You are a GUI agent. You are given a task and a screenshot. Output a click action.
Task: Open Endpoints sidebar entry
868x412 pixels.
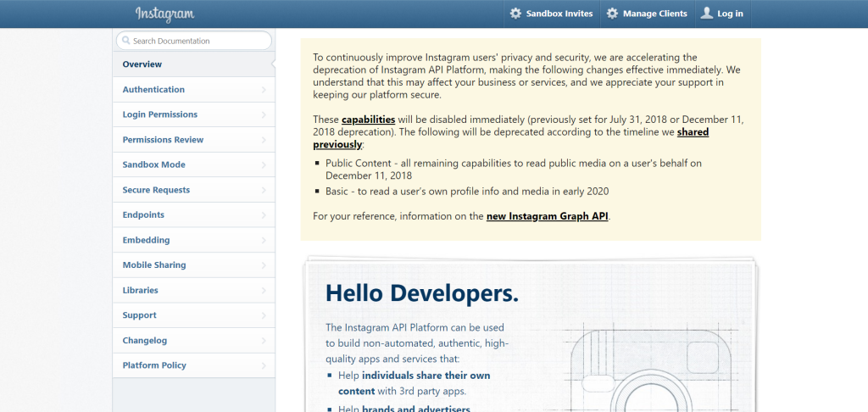pyautogui.click(x=194, y=214)
